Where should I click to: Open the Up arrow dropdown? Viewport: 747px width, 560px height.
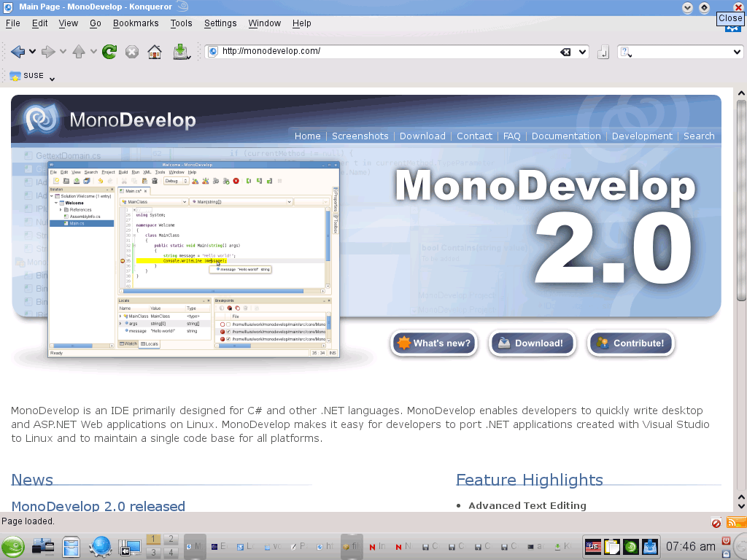pos(93,52)
